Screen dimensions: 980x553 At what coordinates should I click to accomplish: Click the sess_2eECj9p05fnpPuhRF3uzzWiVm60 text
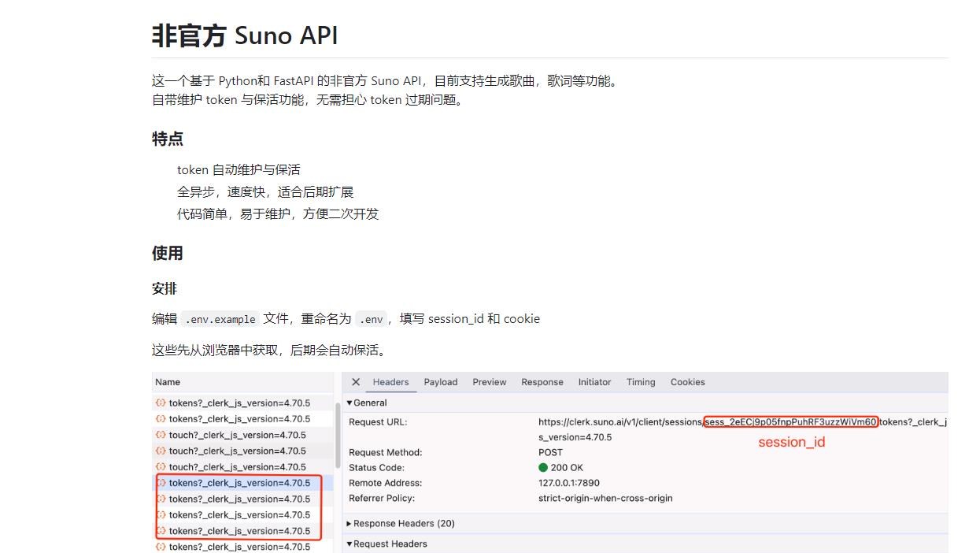pos(791,422)
